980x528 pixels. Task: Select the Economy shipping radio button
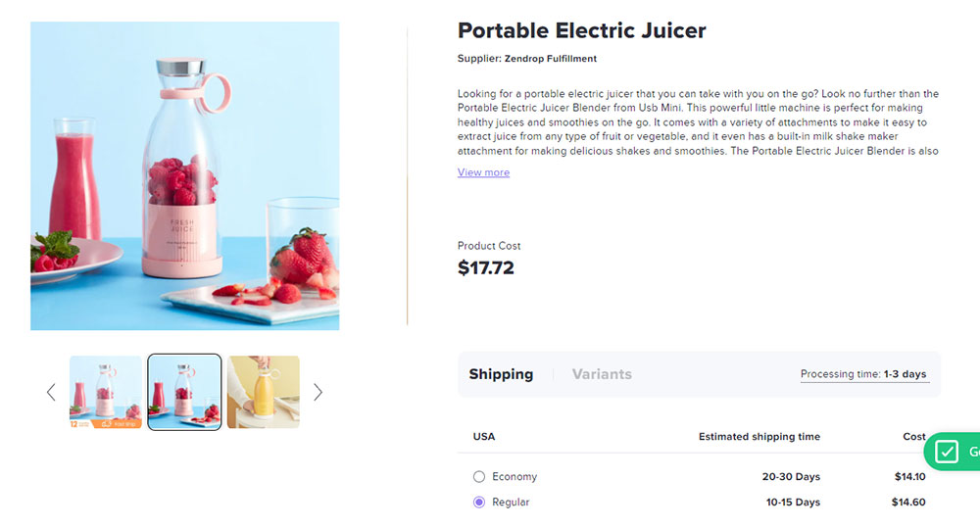click(479, 477)
